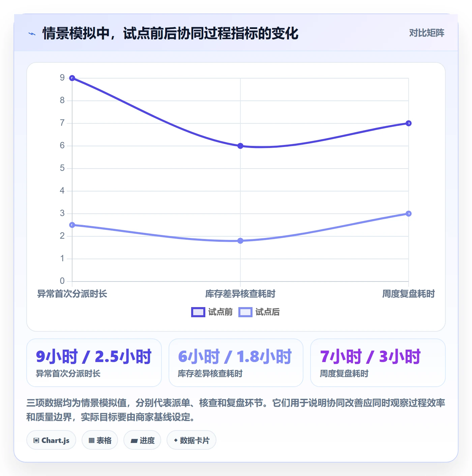Select the 试点前 data point at 周度复盘耗时
This screenshot has height=476, width=472.
click(x=409, y=123)
